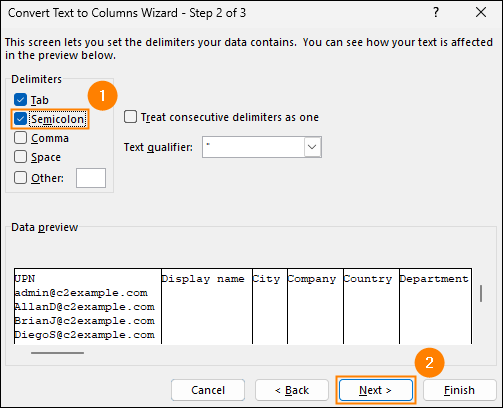Enable the Space delimiter checkbox
This screenshot has width=503, height=408.
pos(20,157)
